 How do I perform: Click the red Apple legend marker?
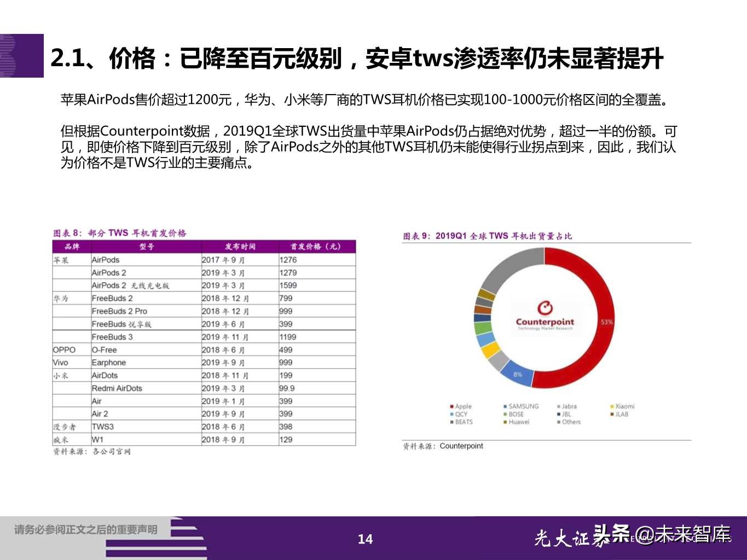click(451, 406)
